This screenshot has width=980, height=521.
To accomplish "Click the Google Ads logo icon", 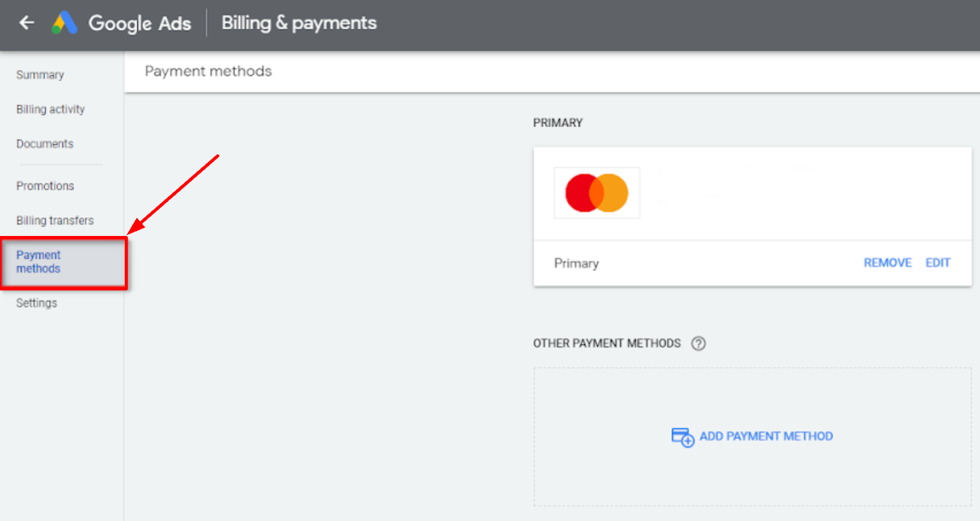I will [64, 23].
